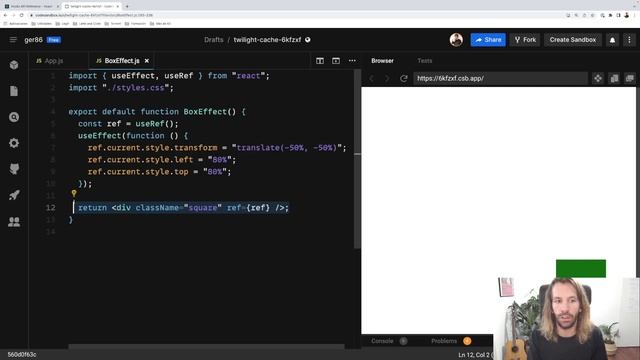Refresh the preview browser
The height and width of the screenshot is (360, 640).
[x=404, y=78]
